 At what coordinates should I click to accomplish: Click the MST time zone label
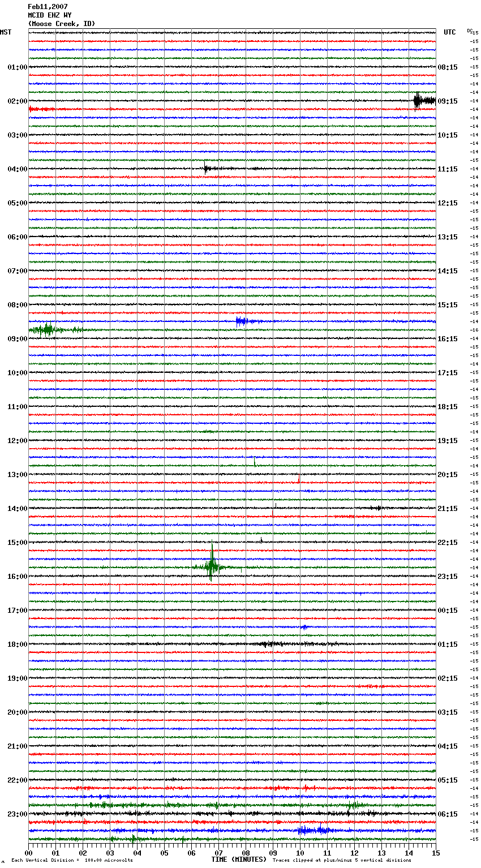point(6,32)
